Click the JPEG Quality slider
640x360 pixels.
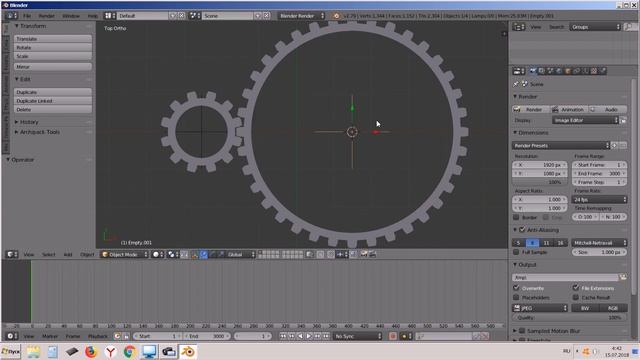569,317
